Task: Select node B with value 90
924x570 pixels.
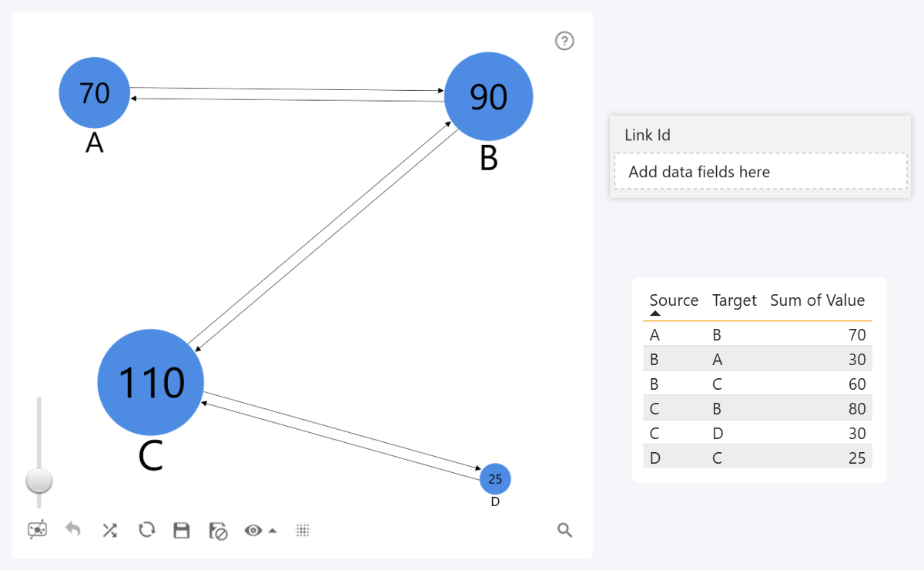Action: 488,96
